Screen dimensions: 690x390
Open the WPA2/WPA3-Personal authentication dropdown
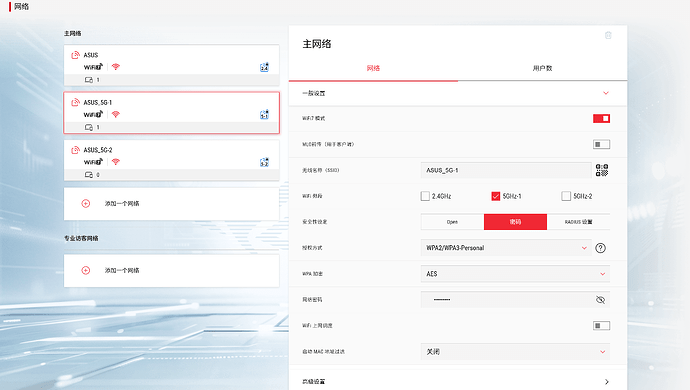[506, 248]
